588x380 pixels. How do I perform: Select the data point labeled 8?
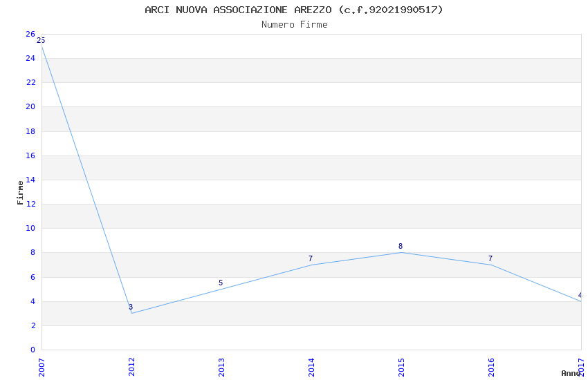401,247
